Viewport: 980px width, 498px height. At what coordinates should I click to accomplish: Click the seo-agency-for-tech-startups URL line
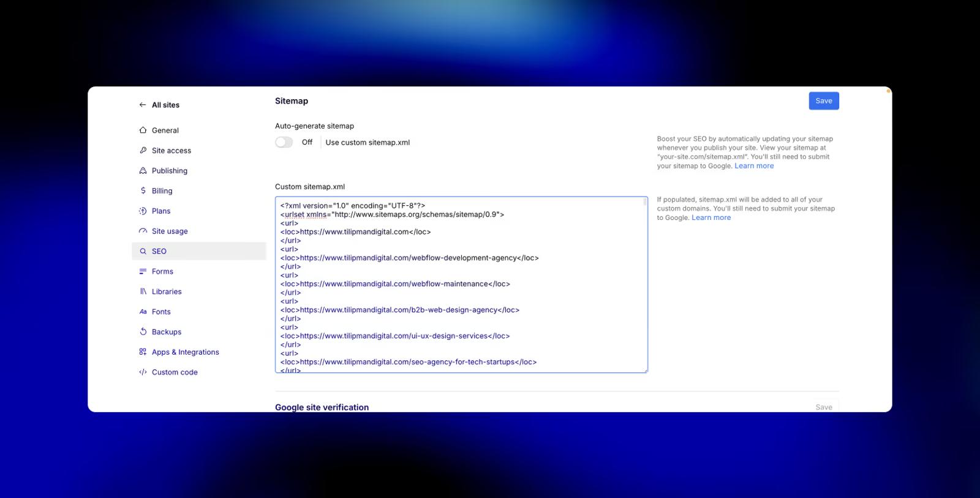(409, 362)
